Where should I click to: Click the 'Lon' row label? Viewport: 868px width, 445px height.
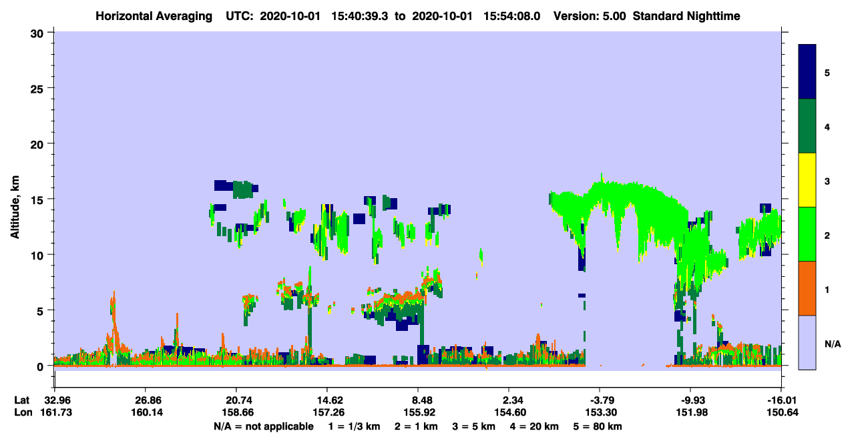coord(22,412)
